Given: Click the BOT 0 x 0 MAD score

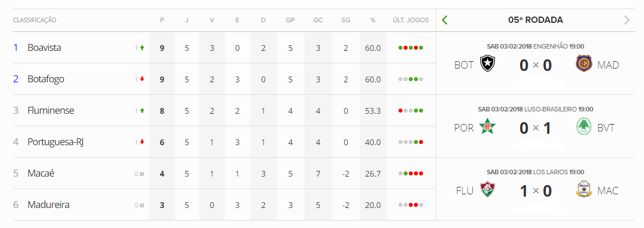Looking at the screenshot, I should [536, 65].
